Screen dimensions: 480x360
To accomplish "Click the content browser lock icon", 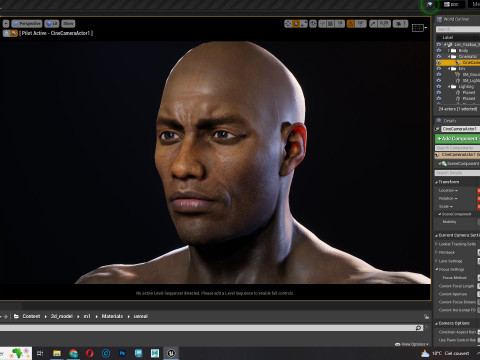I will 426,316.
